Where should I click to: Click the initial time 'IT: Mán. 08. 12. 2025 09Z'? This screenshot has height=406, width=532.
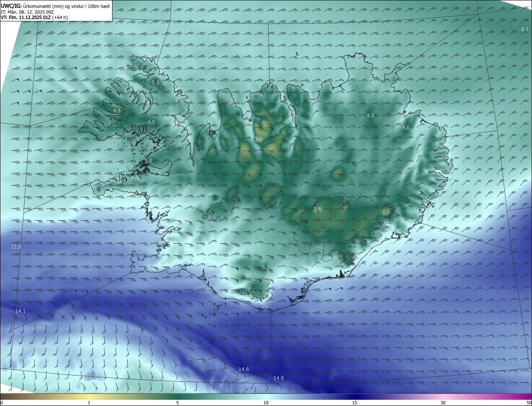pos(27,12)
